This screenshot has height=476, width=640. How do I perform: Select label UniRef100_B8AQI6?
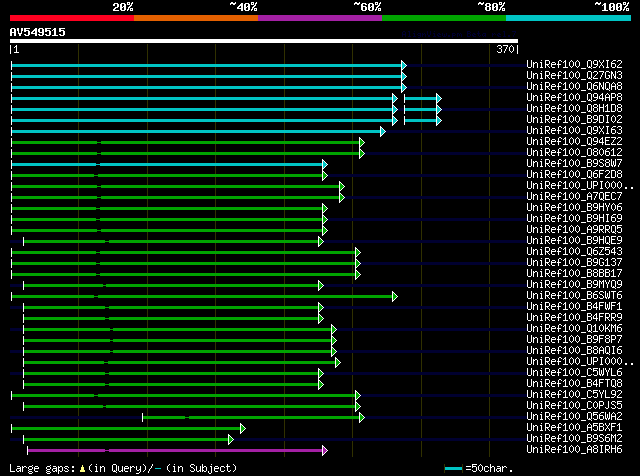tap(574, 351)
